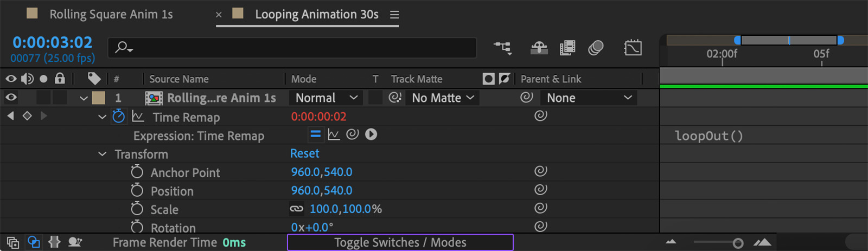Click the Anchor Point property pick whip
This screenshot has height=251, width=868.
coord(540,171)
